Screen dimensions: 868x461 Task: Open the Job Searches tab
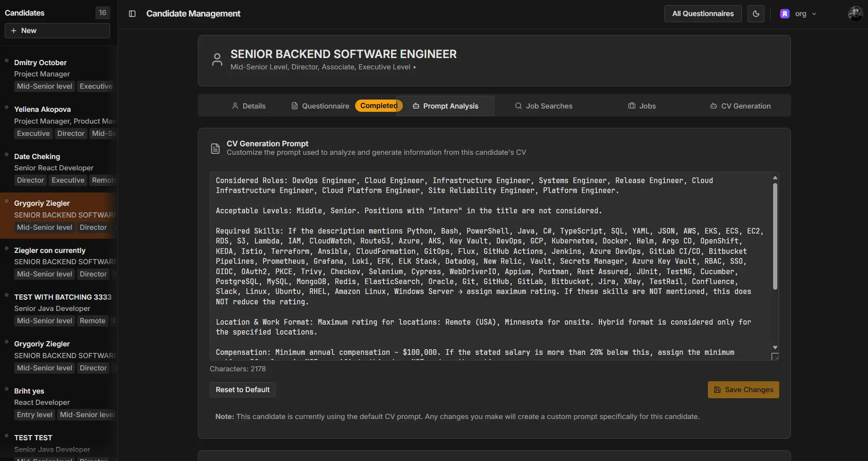pyautogui.click(x=544, y=106)
